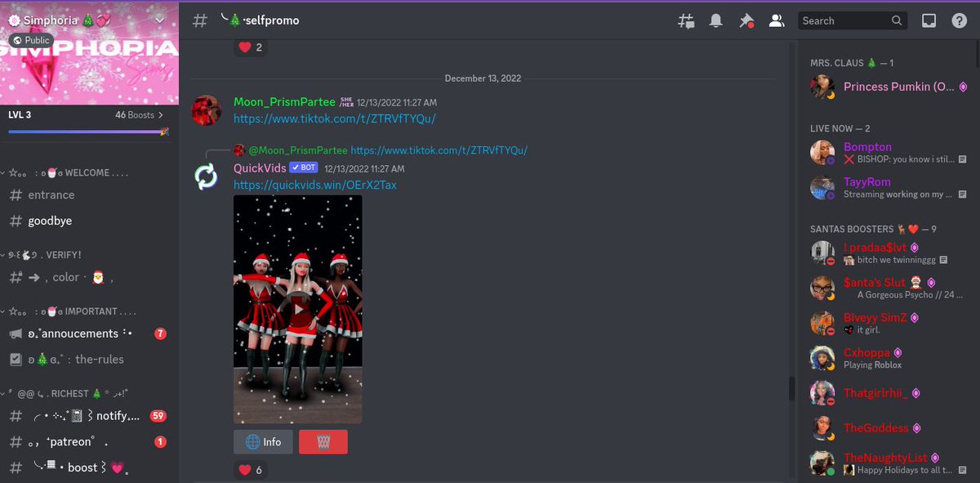Screen dimensions: 980x483
Task: Expand the Simphoria server dropdown arrow
Action: pyautogui.click(x=159, y=20)
